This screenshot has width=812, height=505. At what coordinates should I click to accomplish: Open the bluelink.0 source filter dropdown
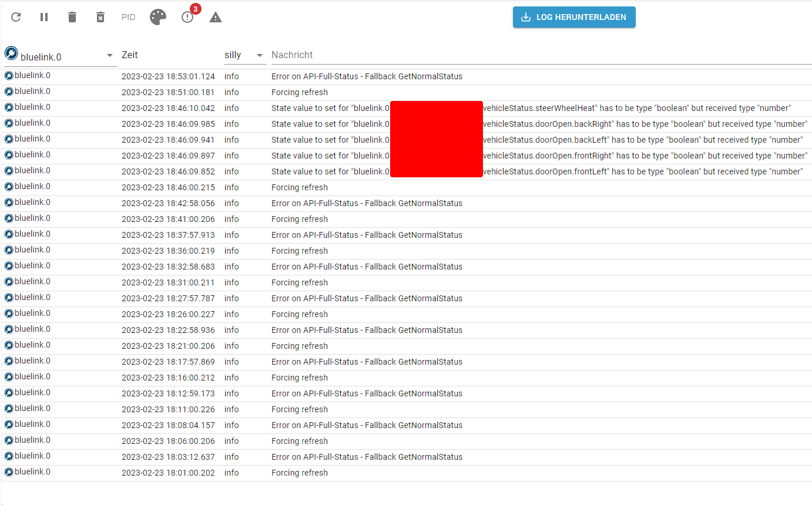click(61, 56)
